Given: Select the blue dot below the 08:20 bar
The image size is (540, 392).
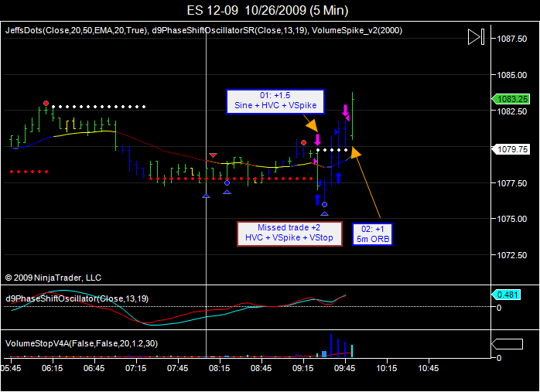Looking at the screenshot, I should pyautogui.click(x=227, y=182).
